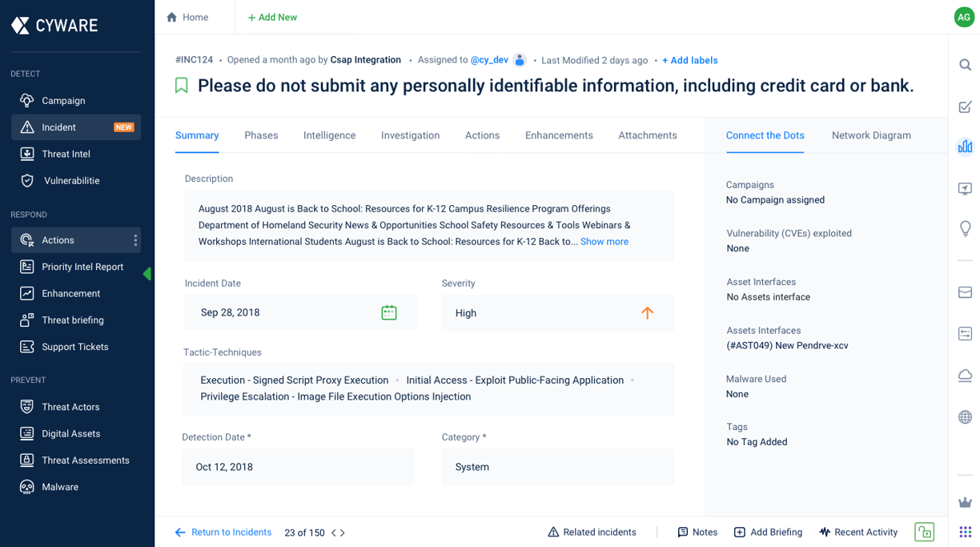Click the green lock icon button
Image resolution: width=980 pixels, height=547 pixels.
pyautogui.click(x=925, y=532)
